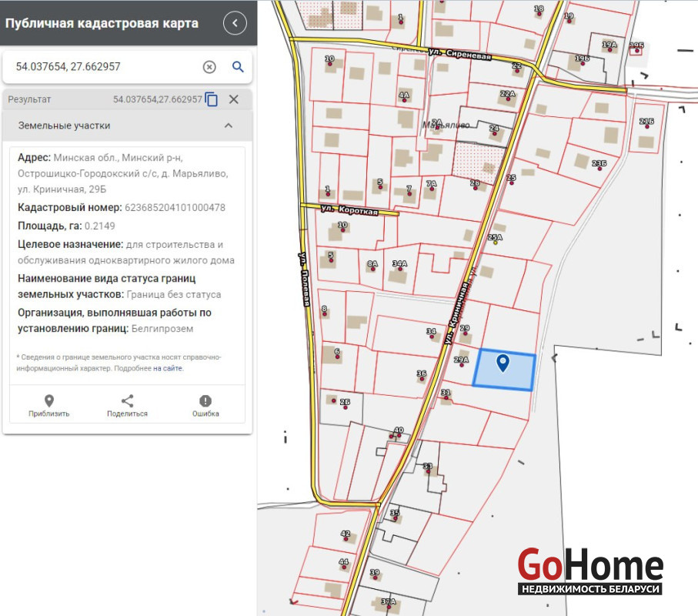Collapse the Земельные участки section chevron

[x=229, y=126]
